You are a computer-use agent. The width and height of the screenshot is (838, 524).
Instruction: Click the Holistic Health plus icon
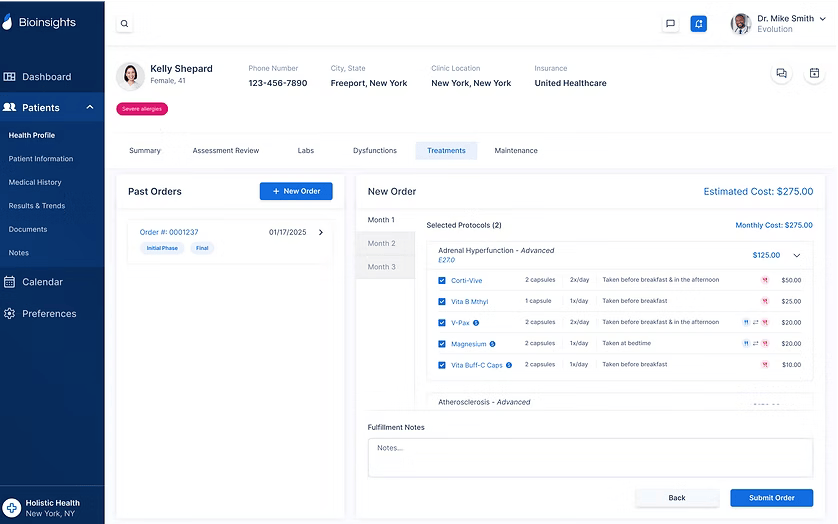tap(12, 508)
